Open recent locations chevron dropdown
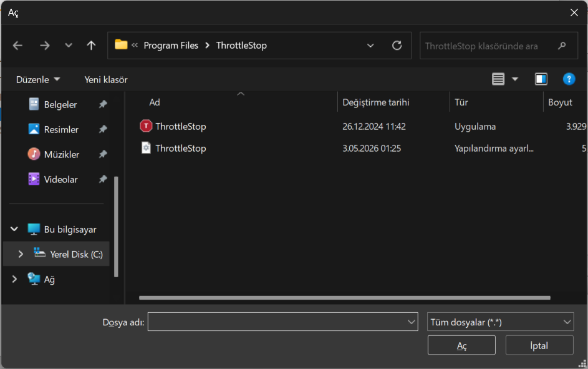588x369 pixels. click(68, 46)
